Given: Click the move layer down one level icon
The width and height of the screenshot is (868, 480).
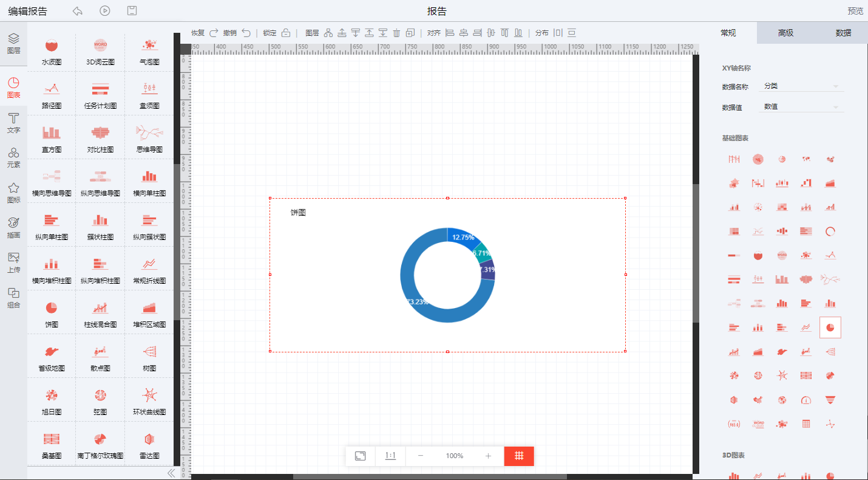Looking at the screenshot, I should pyautogui.click(x=356, y=33).
